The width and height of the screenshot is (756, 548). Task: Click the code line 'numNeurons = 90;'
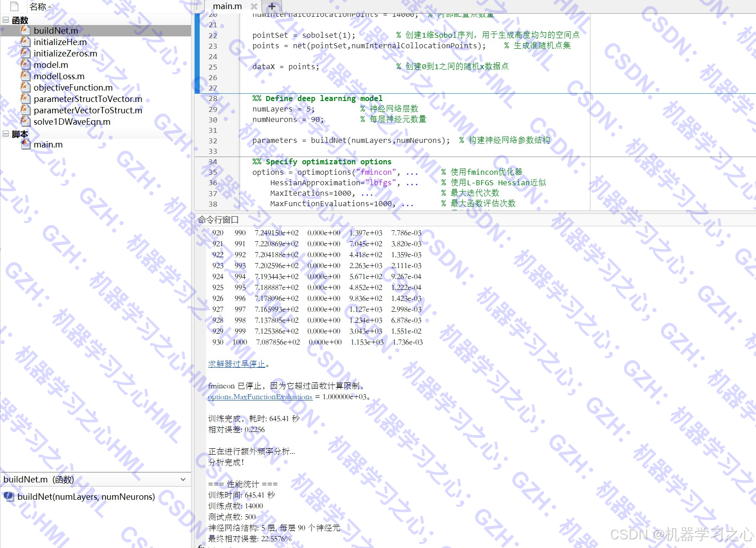coord(288,119)
